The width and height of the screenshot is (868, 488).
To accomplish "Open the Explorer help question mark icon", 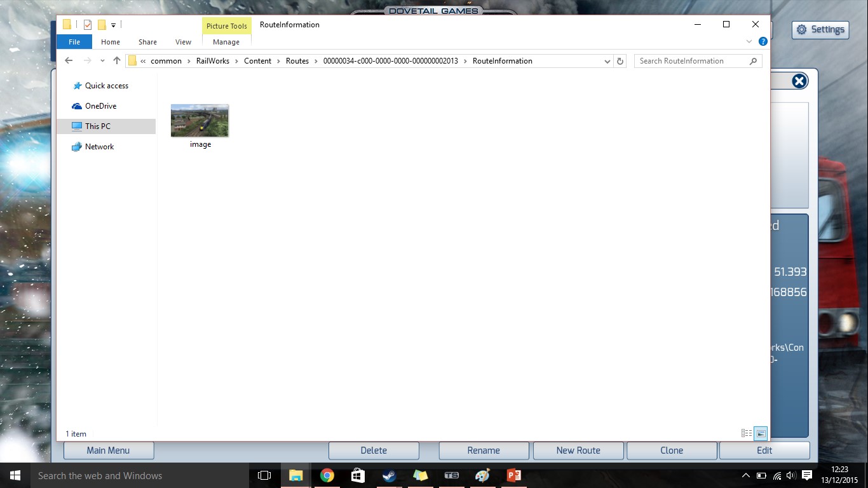I will click(763, 42).
